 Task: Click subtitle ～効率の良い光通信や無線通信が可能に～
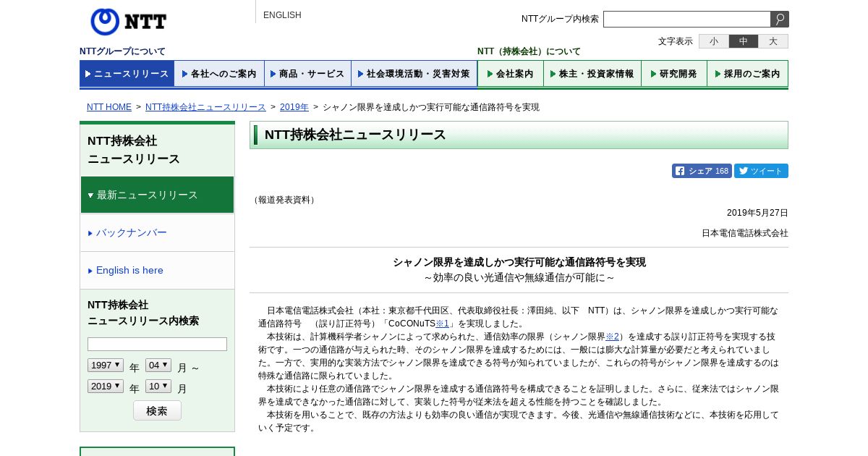(519, 277)
